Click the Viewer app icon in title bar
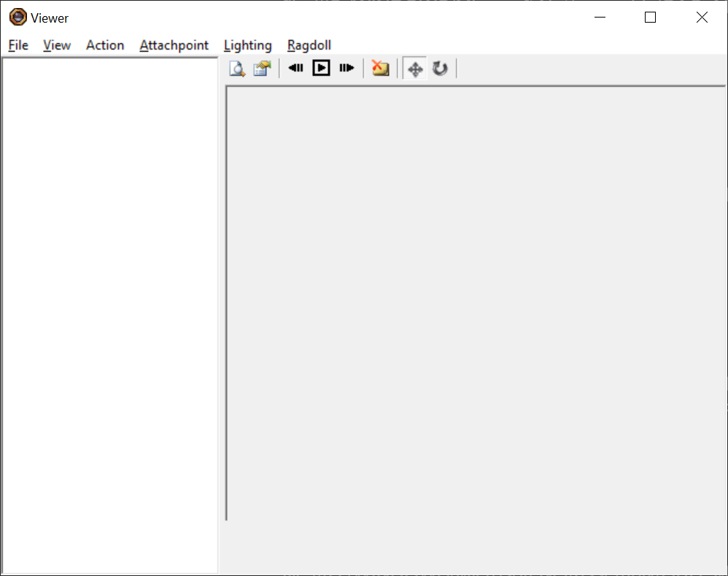Screen dimensions: 728x576 click(x=18, y=18)
